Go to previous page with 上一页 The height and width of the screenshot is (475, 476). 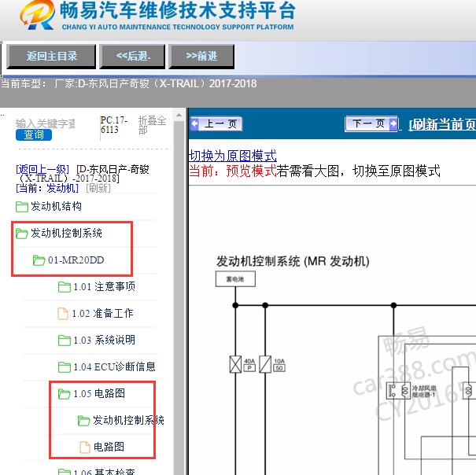click(x=216, y=123)
